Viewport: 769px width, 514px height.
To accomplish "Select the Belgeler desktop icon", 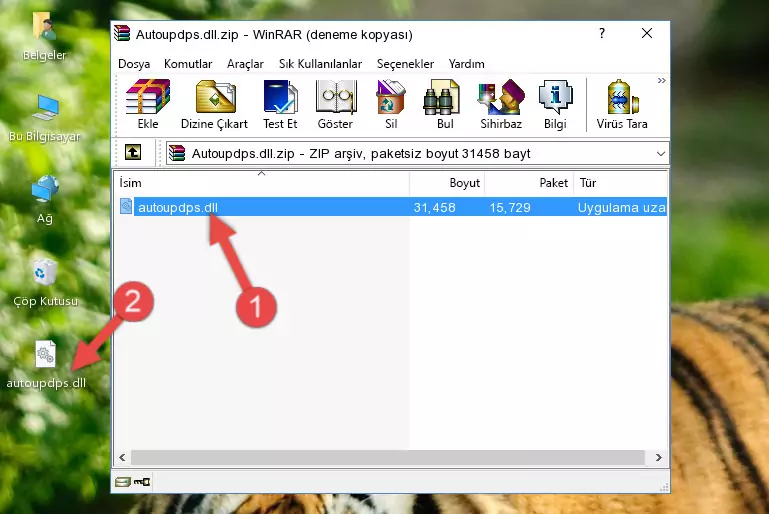I will [x=44, y=36].
